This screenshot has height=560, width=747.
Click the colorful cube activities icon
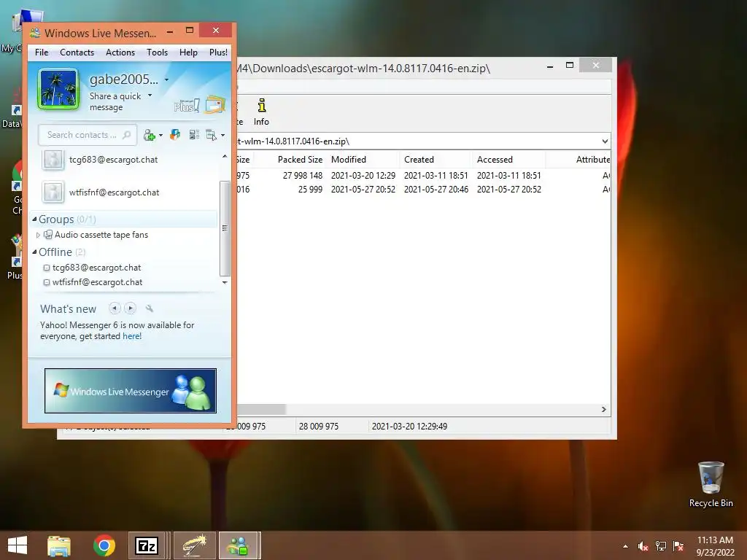pyautogui.click(x=175, y=135)
